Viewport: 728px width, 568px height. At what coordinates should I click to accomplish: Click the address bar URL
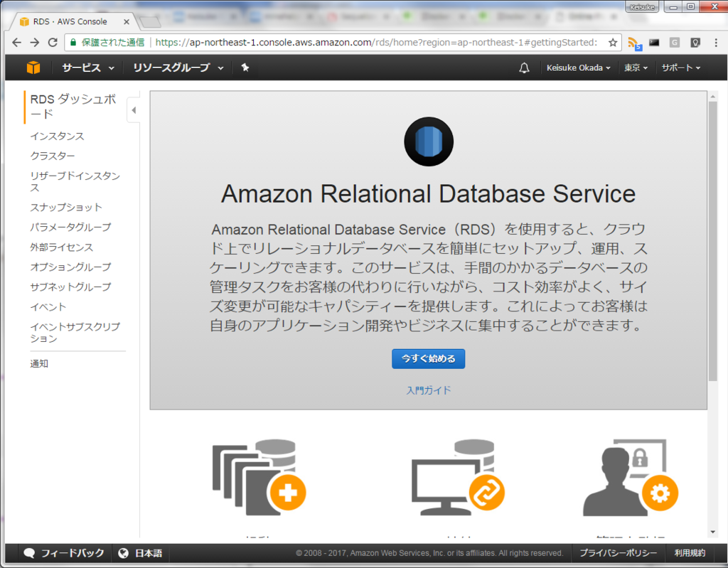(x=376, y=42)
